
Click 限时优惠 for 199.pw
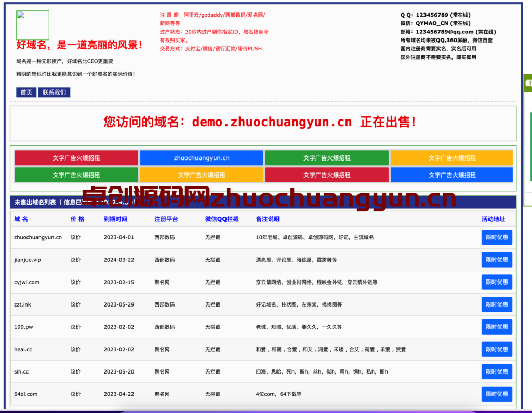497,327
